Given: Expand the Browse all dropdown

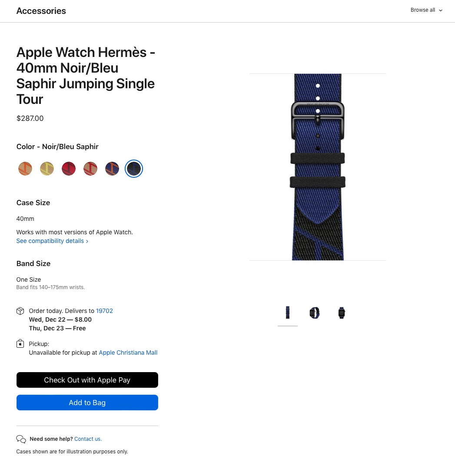Looking at the screenshot, I should click(426, 10).
